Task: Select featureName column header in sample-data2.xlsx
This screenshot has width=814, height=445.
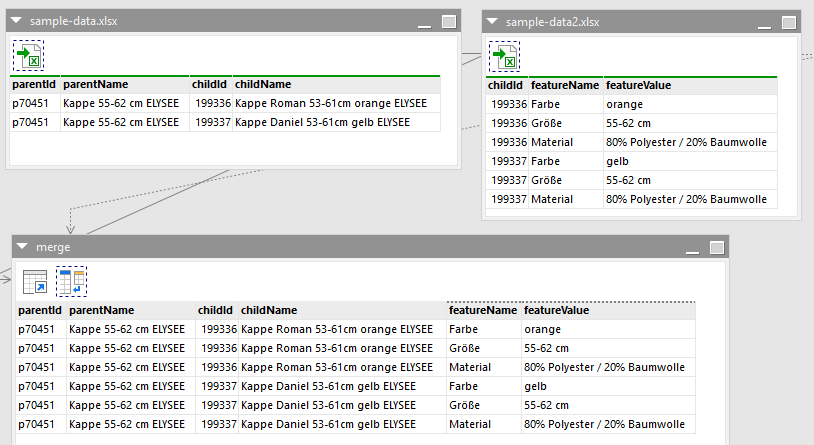Action: 566,86
